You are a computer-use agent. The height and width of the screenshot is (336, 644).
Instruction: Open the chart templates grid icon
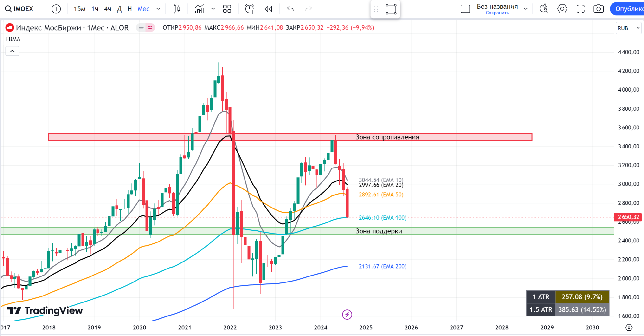(227, 9)
